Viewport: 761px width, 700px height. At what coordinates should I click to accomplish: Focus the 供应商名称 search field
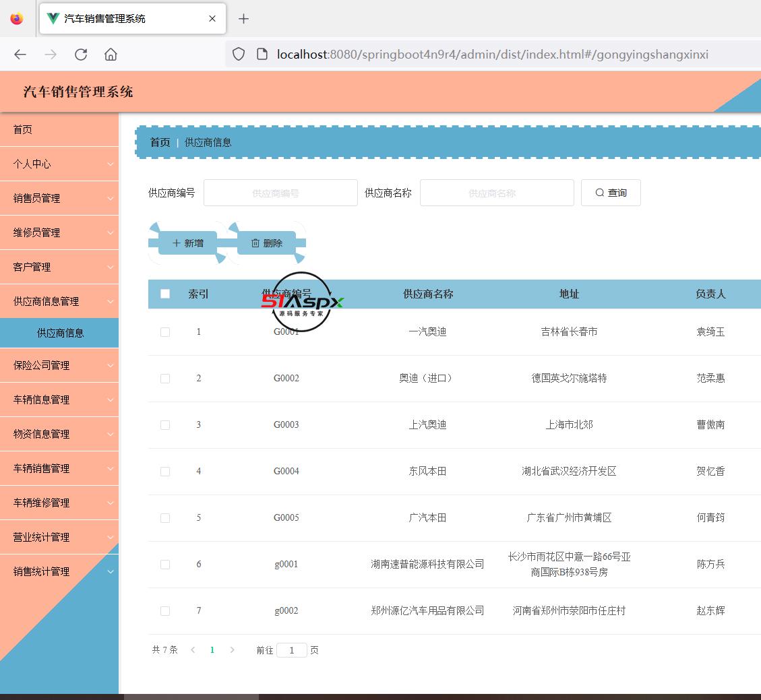click(x=497, y=193)
